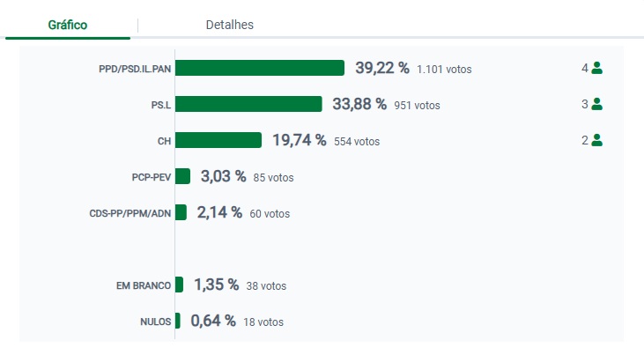The image size is (644, 355).
Task: Open the Gráfico tab
Action: click(68, 25)
